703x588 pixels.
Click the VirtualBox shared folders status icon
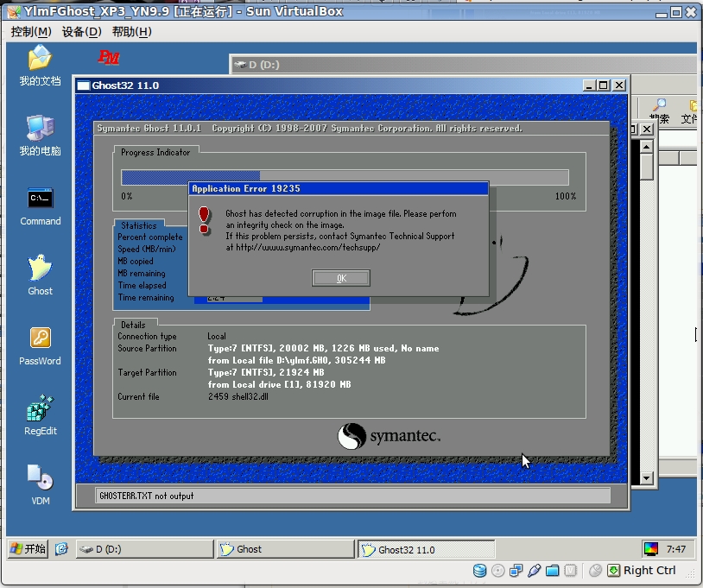(553, 571)
